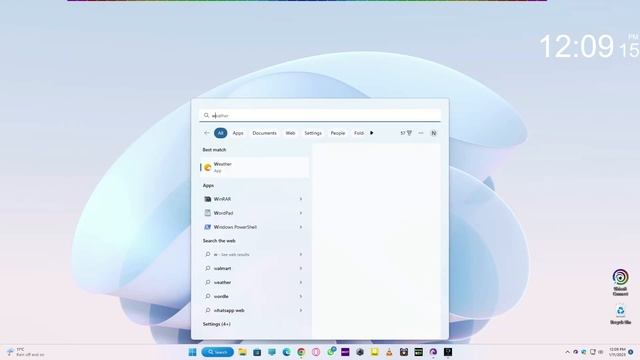Screen dimensions: 640x360
Task: Open the weather widget on taskbar
Action: pos(25,352)
